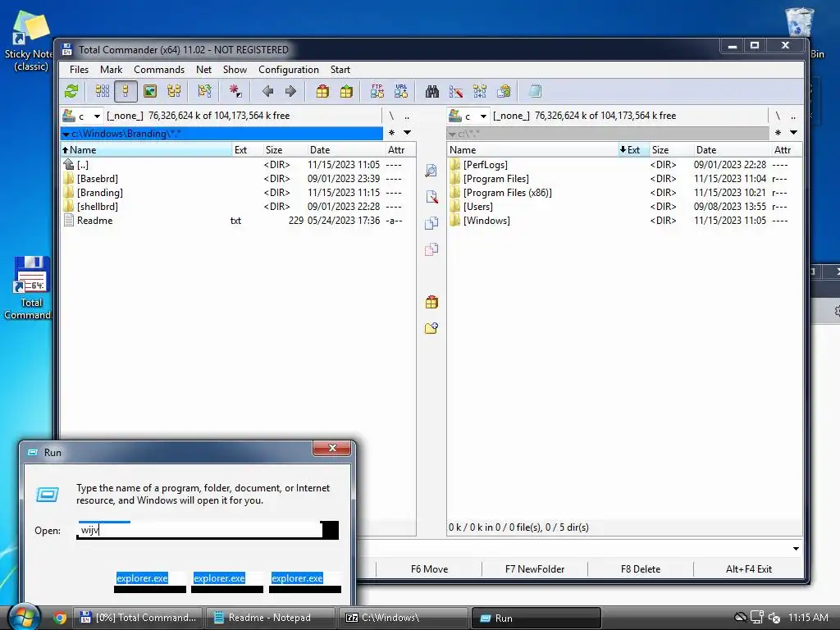Screen dimensions: 840x630
Task: Switch to the C:\Windows\ taskbar button
Action: tap(402, 618)
